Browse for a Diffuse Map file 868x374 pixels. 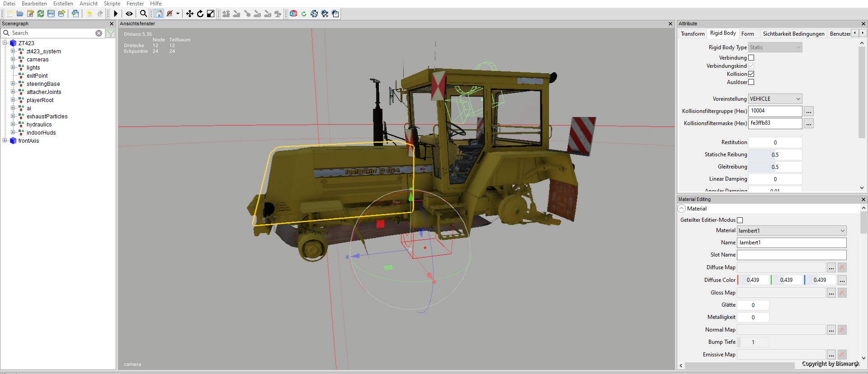pyautogui.click(x=831, y=267)
